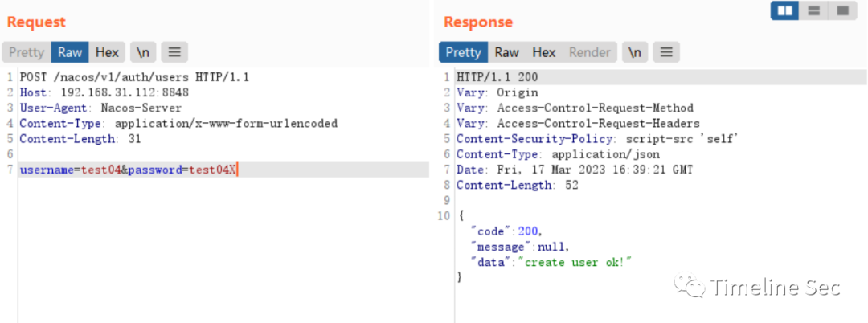Viewport: 868px width, 323px height.
Task: Open Response hamburger options menu
Action: tap(666, 52)
